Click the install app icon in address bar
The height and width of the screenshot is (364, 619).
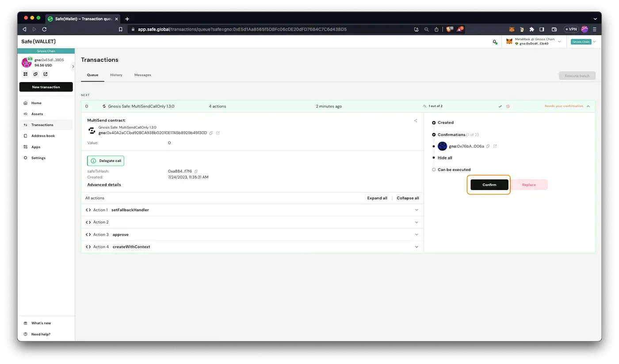[x=416, y=29]
